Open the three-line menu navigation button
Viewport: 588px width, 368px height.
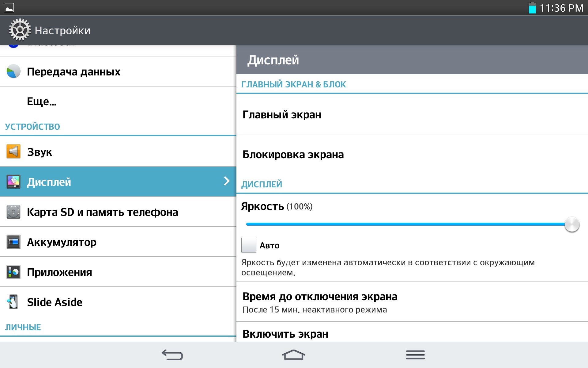click(x=415, y=355)
